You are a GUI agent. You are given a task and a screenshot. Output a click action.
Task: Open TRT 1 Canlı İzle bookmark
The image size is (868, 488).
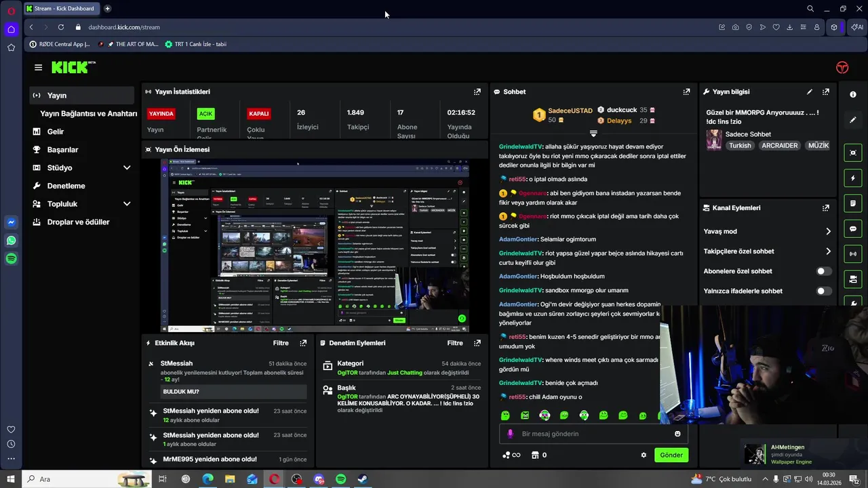pyautogui.click(x=196, y=44)
